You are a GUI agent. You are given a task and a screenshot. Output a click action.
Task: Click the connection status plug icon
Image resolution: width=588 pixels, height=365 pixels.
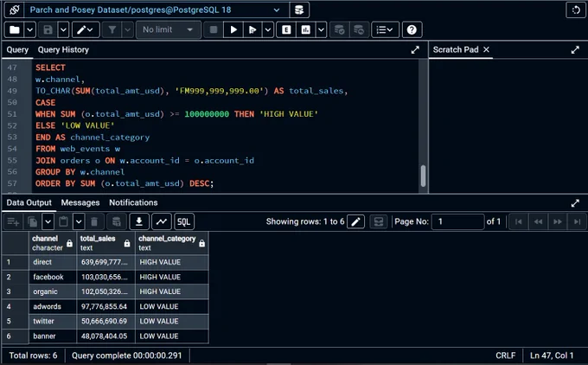[x=14, y=10]
